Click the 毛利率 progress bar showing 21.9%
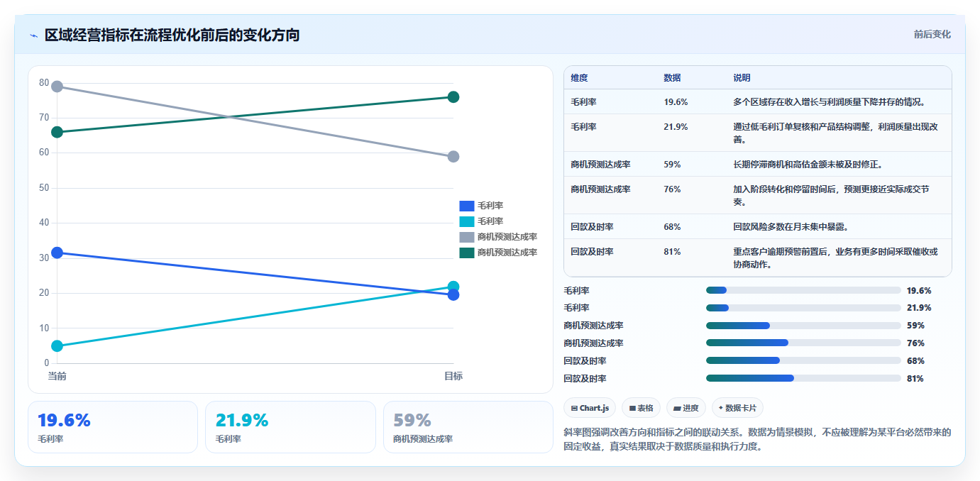The height and width of the screenshot is (481, 980). tap(803, 308)
